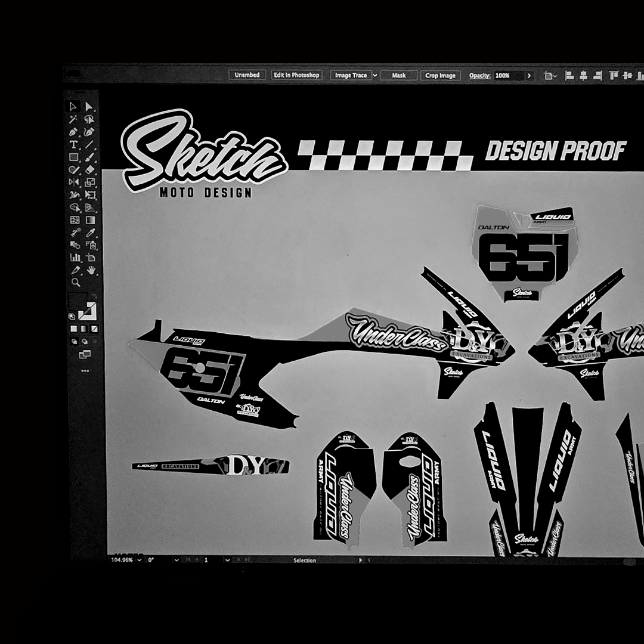The height and width of the screenshot is (644, 644).
Task: Click Horizontal Align Center icon
Action: 584,76
